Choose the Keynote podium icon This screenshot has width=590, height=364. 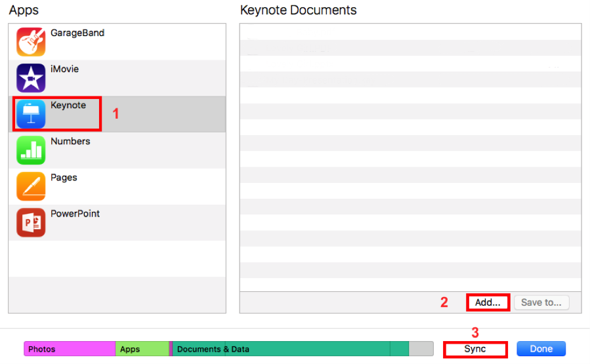tap(31, 114)
